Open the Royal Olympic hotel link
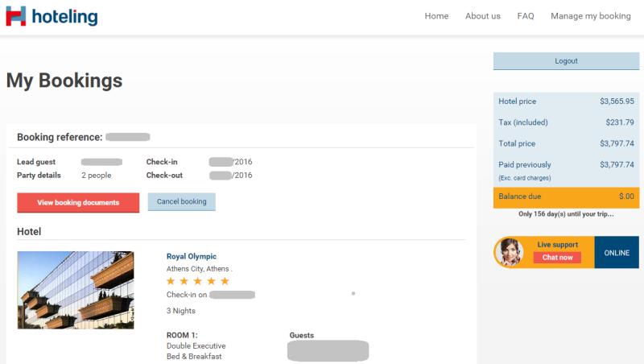 [192, 256]
